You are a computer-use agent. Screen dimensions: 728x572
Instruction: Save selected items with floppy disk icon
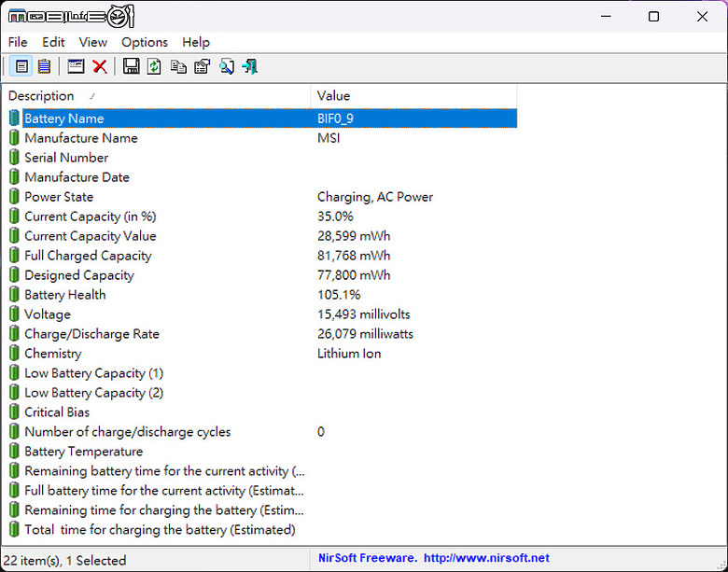[x=132, y=66]
